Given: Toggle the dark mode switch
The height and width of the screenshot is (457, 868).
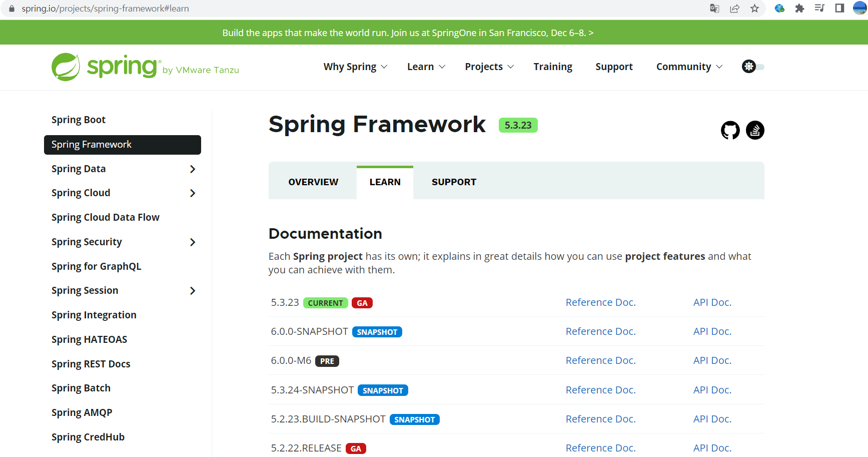Looking at the screenshot, I should [x=753, y=67].
